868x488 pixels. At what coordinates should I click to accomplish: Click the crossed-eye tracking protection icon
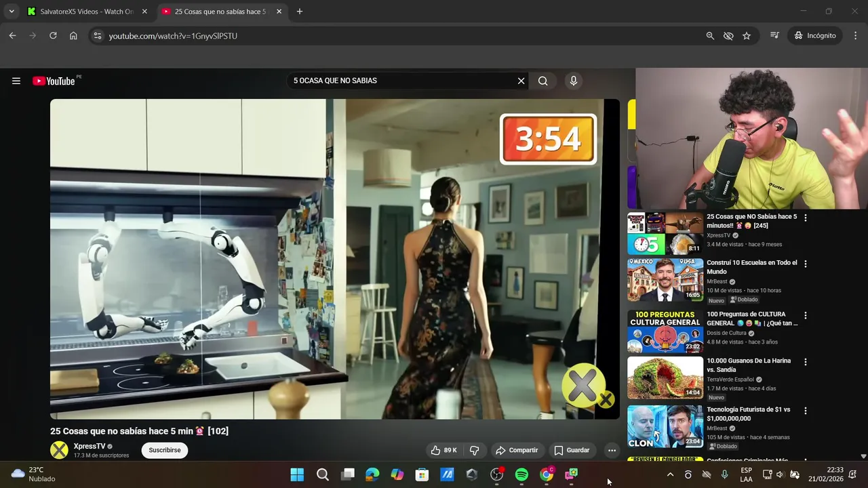tap(728, 36)
